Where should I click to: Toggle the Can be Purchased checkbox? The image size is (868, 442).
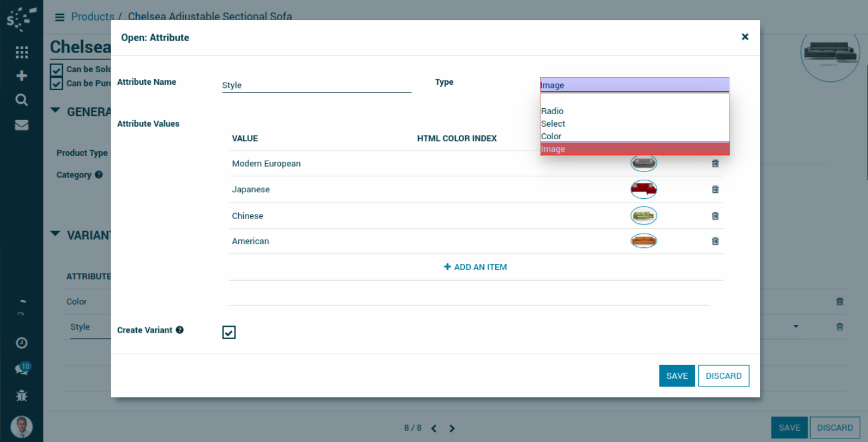pyautogui.click(x=57, y=84)
